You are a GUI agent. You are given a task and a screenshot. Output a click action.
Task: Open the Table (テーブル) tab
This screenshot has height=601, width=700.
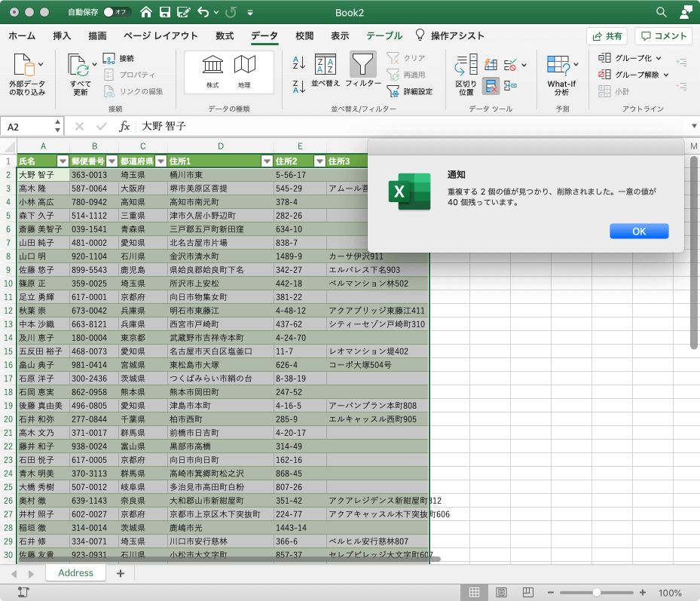click(384, 35)
